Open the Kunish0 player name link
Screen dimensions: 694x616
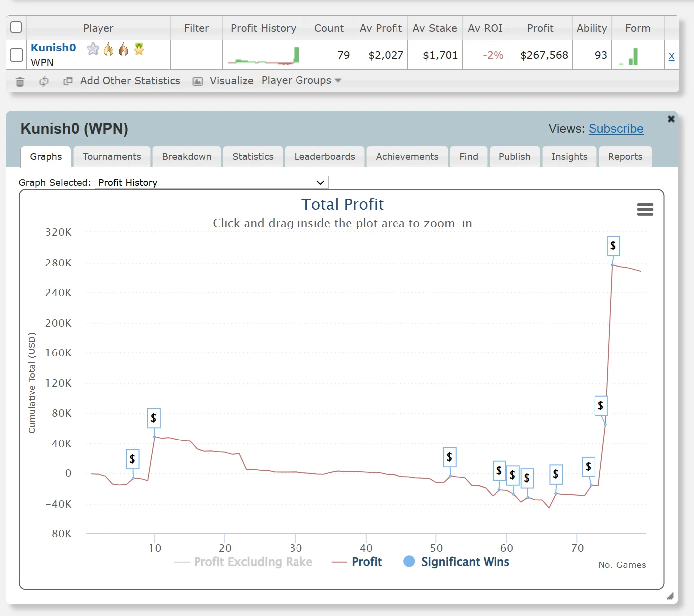pyautogui.click(x=53, y=48)
